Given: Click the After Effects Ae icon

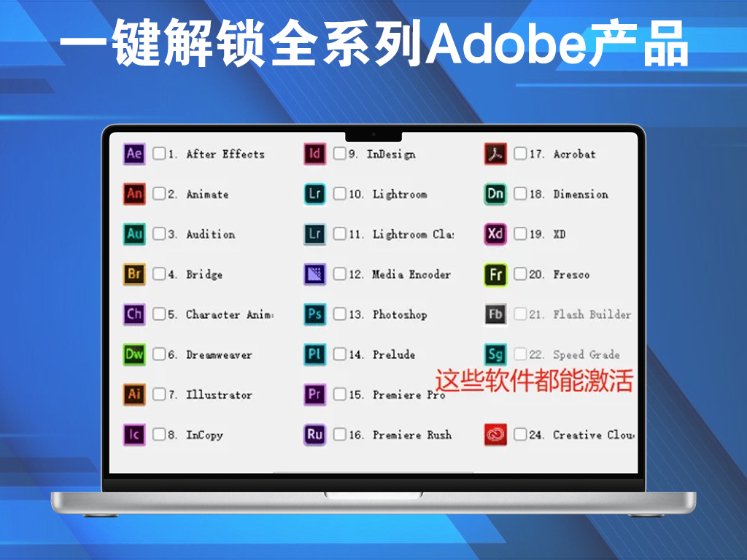Looking at the screenshot, I should click(134, 154).
